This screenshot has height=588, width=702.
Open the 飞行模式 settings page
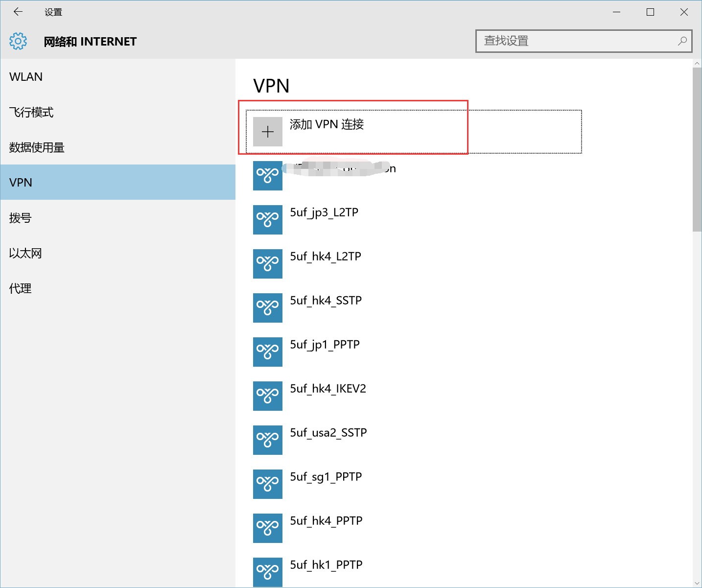pos(31,112)
